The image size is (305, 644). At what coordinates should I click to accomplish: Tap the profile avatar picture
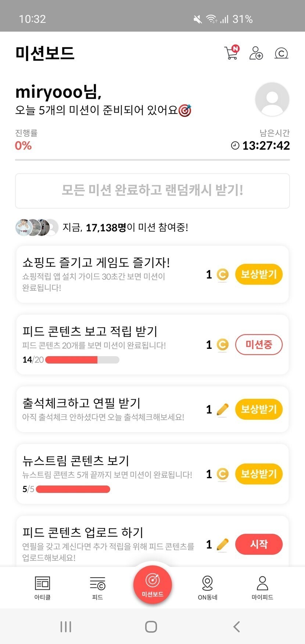point(272,99)
